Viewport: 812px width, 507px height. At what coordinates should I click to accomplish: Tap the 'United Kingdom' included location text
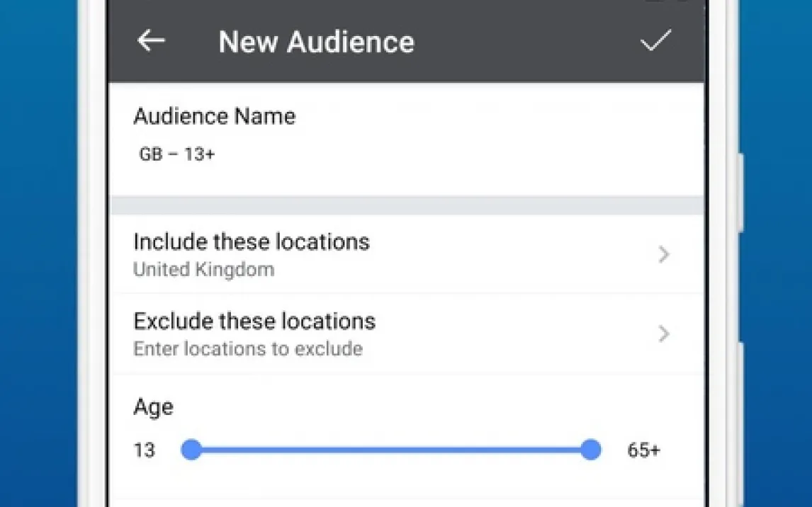(203, 270)
